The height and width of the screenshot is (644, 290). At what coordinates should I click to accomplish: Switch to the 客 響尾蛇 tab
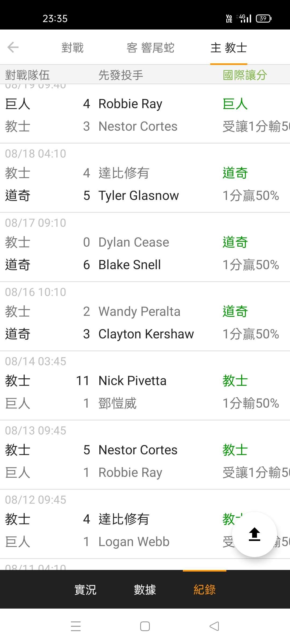150,48
